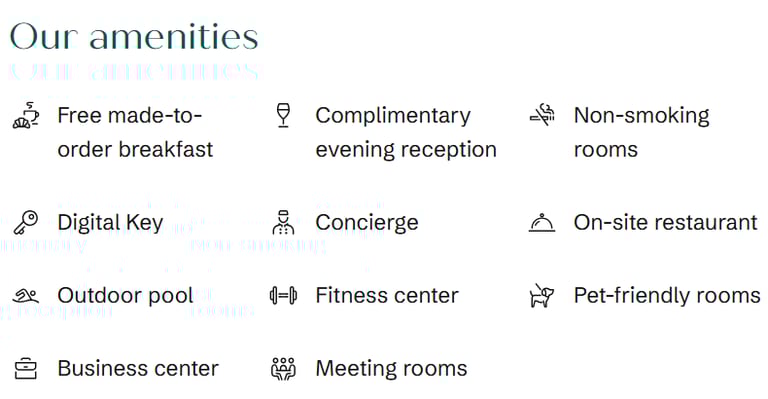Image resolution: width=768 pixels, height=399 pixels.
Task: Click the restaurant cloche dish icon
Action: [x=542, y=223]
